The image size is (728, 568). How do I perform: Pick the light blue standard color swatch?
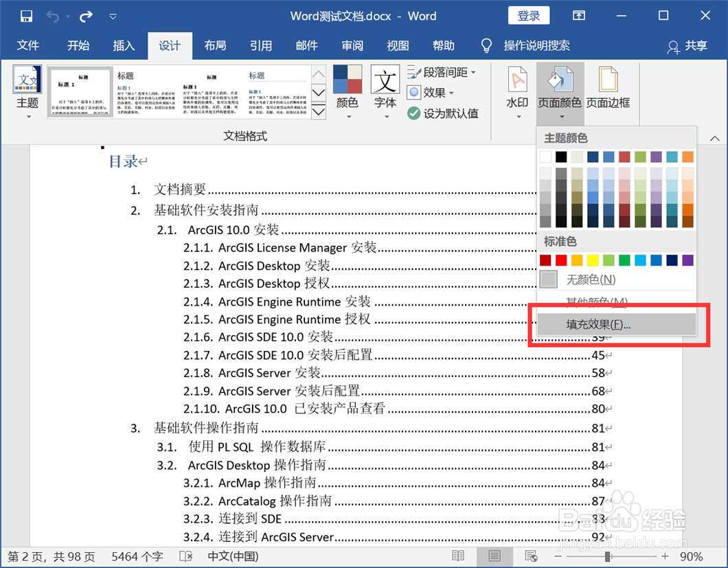pos(640,260)
